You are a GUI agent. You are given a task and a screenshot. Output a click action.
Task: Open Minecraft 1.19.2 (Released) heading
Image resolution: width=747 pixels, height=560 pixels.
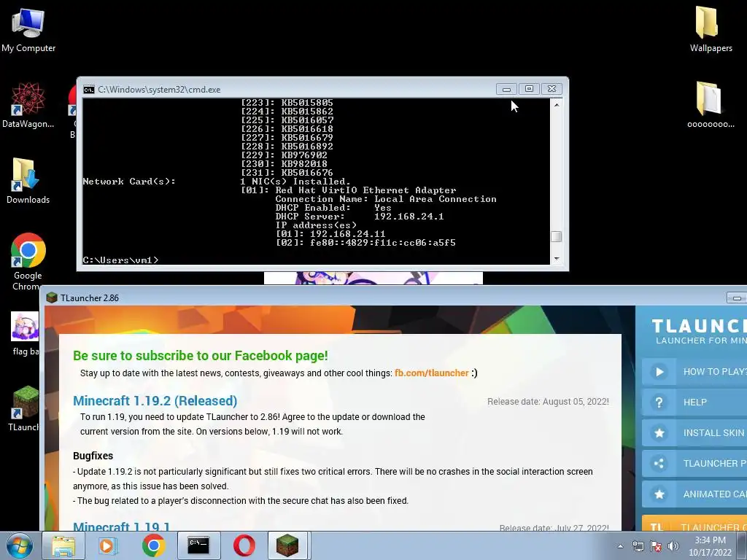coord(155,401)
